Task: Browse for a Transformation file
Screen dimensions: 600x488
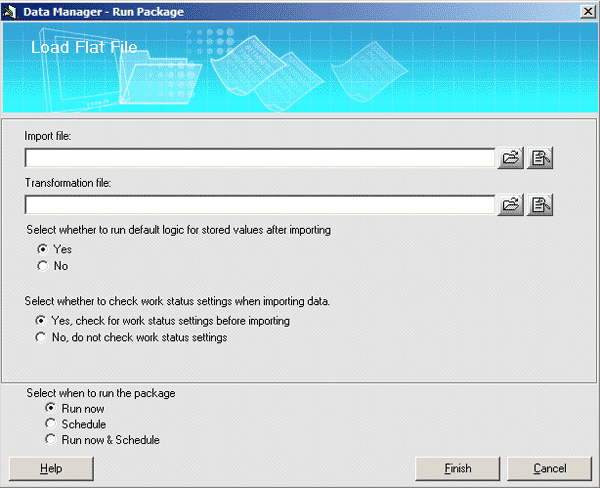Action: click(x=510, y=205)
